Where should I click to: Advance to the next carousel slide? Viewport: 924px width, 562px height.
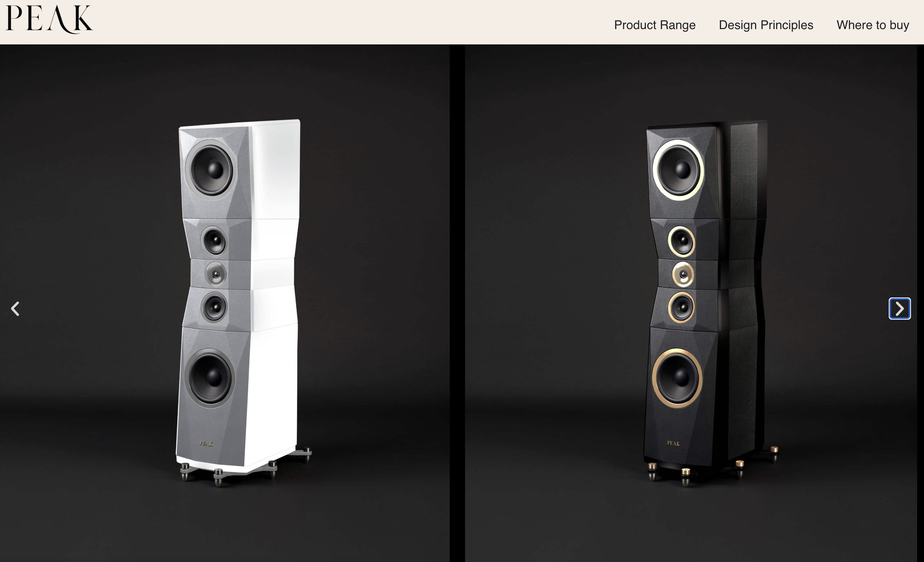click(899, 309)
